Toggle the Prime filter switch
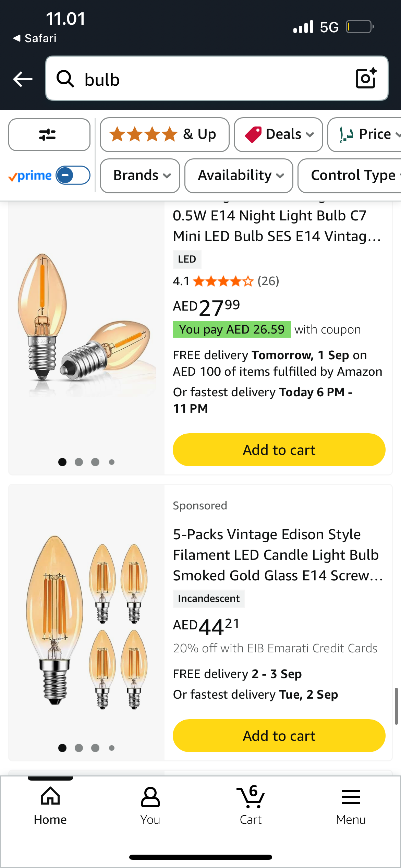Viewport: 401px width, 868px height. [73, 175]
